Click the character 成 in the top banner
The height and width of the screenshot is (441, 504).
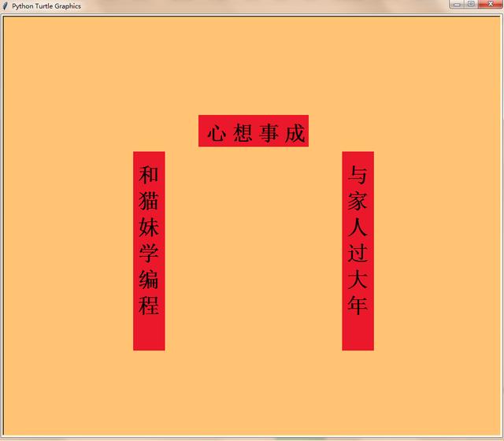[295, 133]
